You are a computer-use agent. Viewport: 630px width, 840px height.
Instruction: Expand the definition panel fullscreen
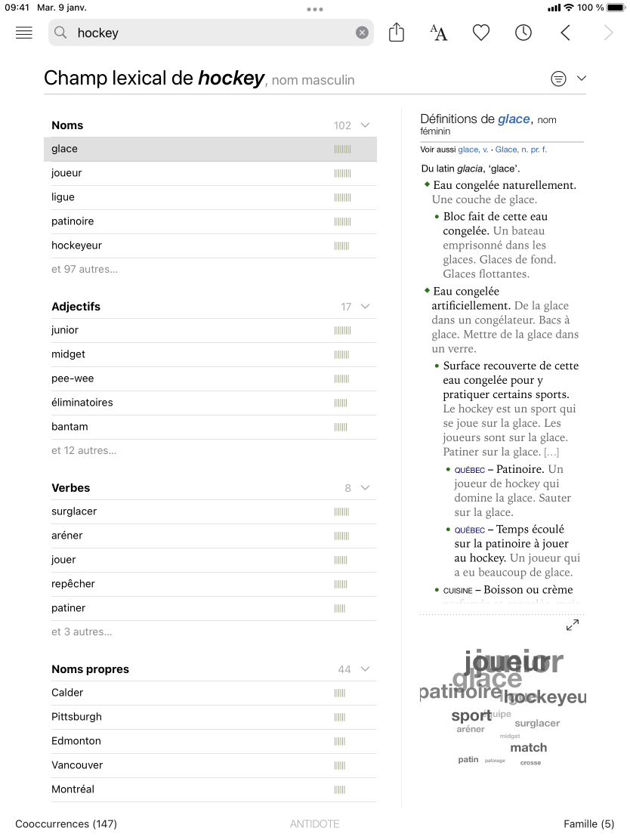click(573, 625)
